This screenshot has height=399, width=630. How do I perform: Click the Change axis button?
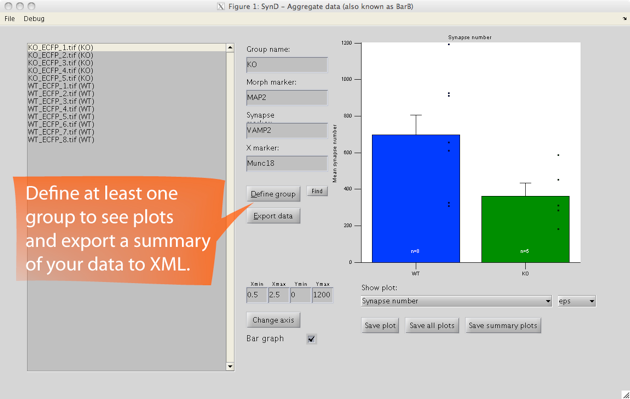coord(273,320)
